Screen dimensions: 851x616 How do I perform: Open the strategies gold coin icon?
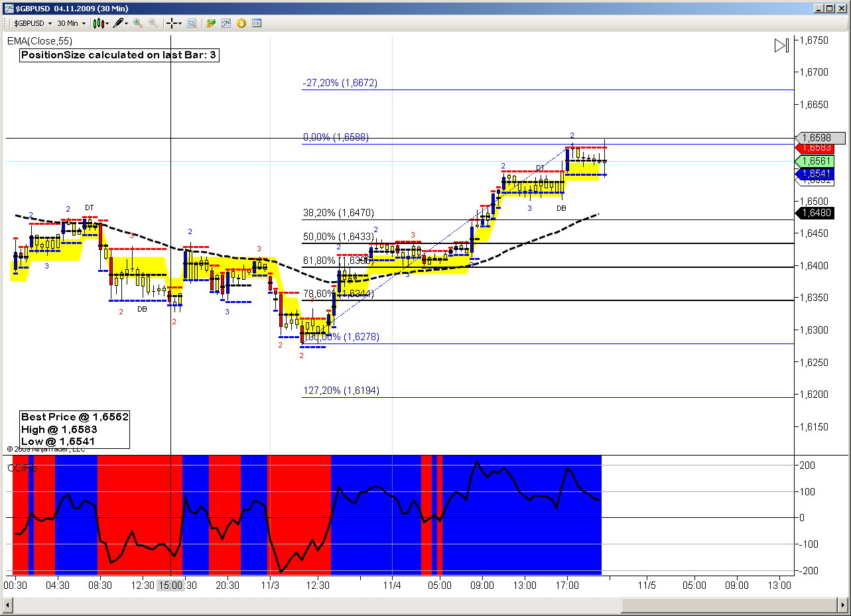click(x=241, y=23)
